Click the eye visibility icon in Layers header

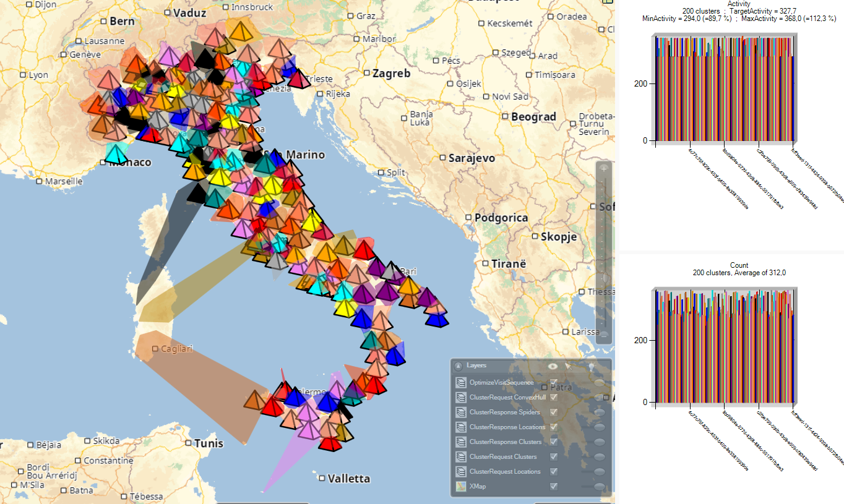[553, 366]
